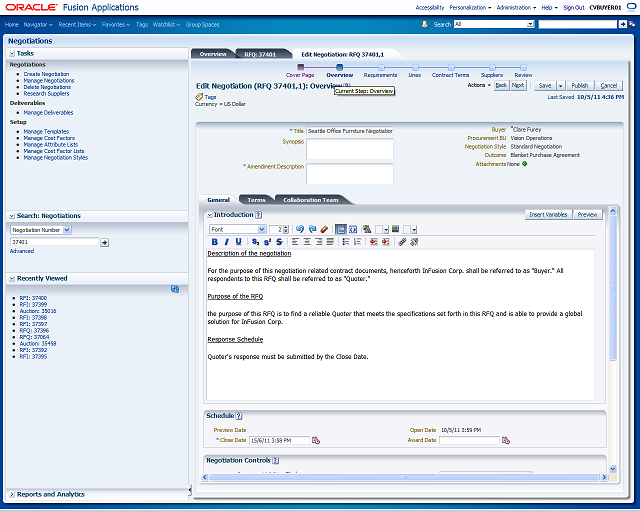Open Introduction help icon
Image resolution: width=640 pixels, height=512 pixels.
point(258,215)
